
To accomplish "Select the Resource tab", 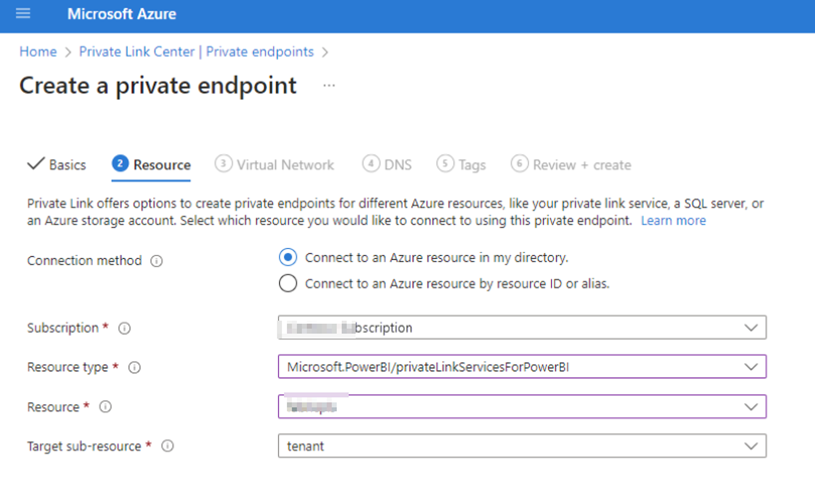I will coord(151,165).
